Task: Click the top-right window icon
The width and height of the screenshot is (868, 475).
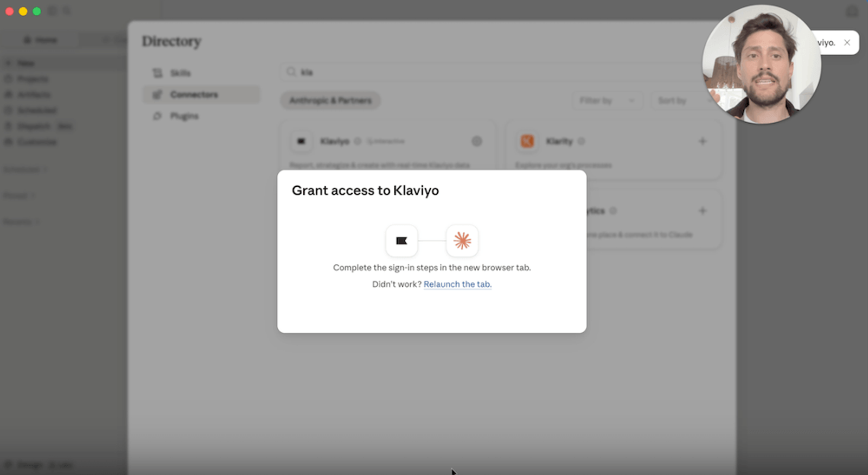Action: coord(852,11)
